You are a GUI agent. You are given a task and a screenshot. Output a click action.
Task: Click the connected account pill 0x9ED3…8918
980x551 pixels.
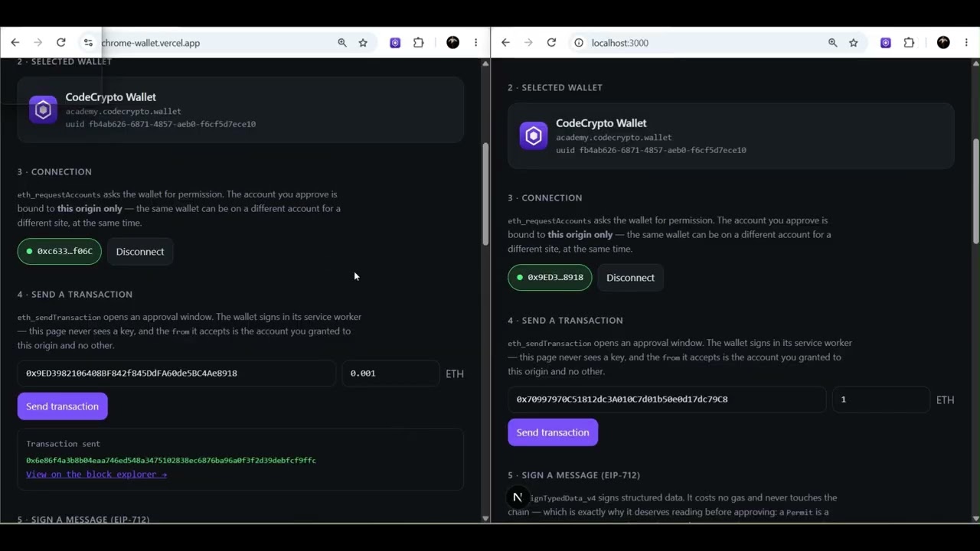point(550,277)
